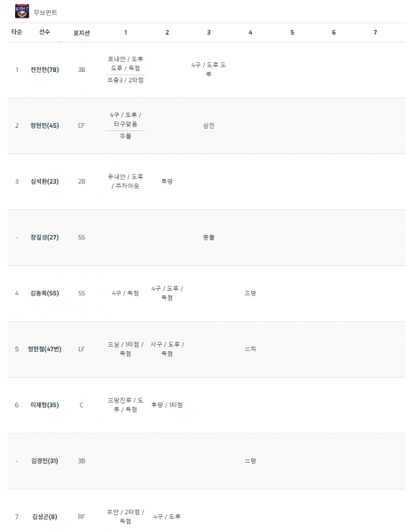Open the 무브먼트 team name link
Viewport: 408px width, 532px height.
[45, 12]
